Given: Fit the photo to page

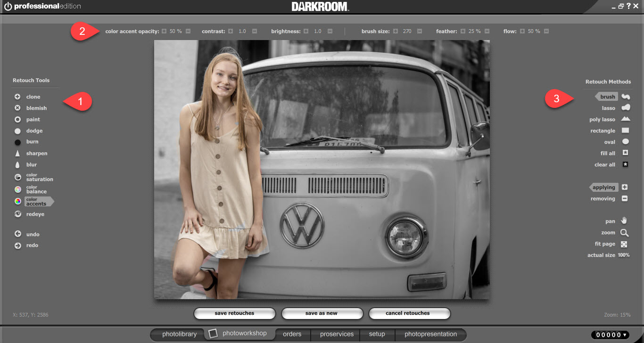Looking at the screenshot, I should [611, 244].
